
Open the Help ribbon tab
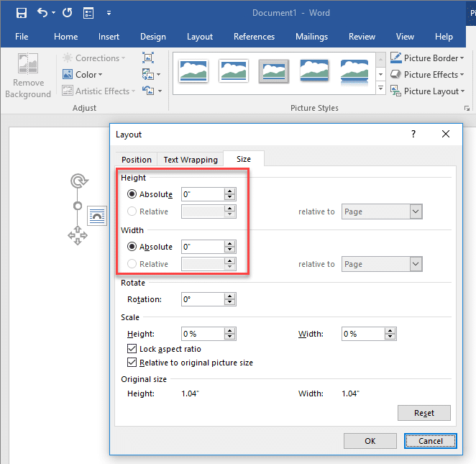tap(444, 37)
